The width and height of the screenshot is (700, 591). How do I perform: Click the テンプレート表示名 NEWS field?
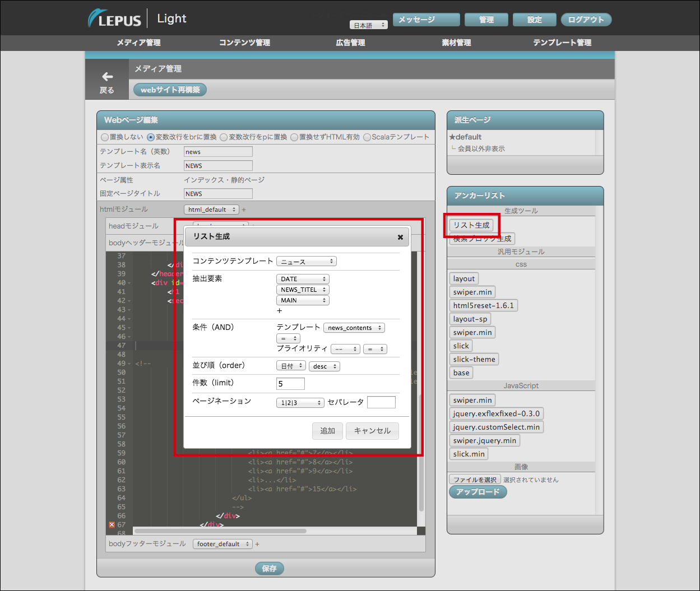[x=218, y=166]
